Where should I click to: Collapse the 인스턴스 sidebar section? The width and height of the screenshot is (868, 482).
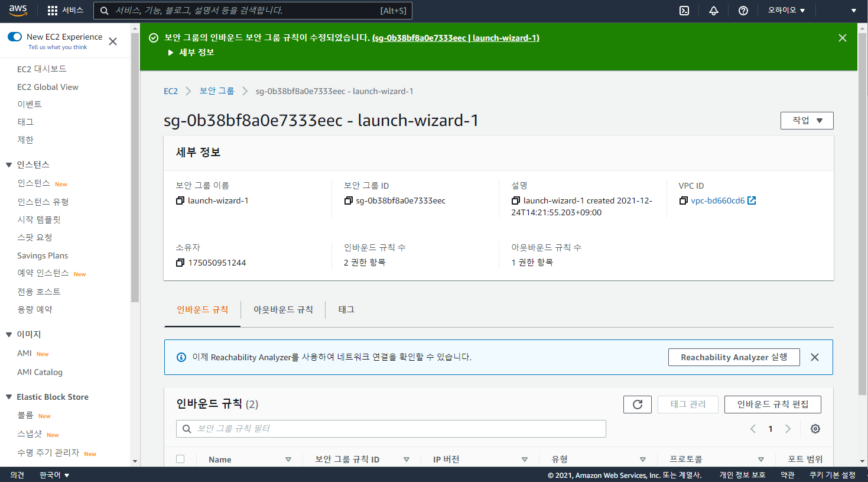tap(9, 165)
